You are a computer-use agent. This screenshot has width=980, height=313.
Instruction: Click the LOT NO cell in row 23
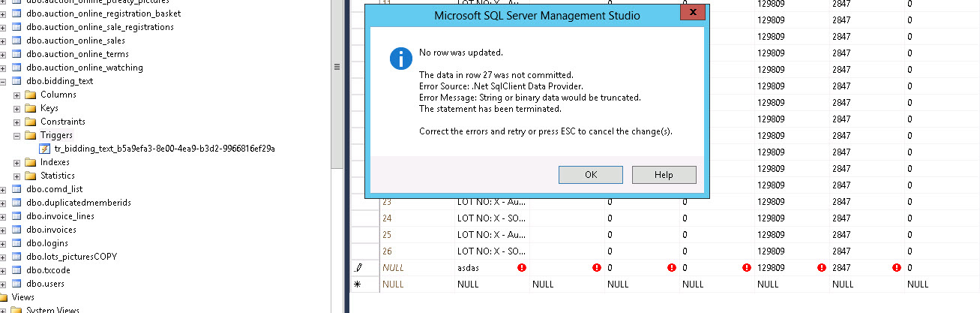[492, 201]
